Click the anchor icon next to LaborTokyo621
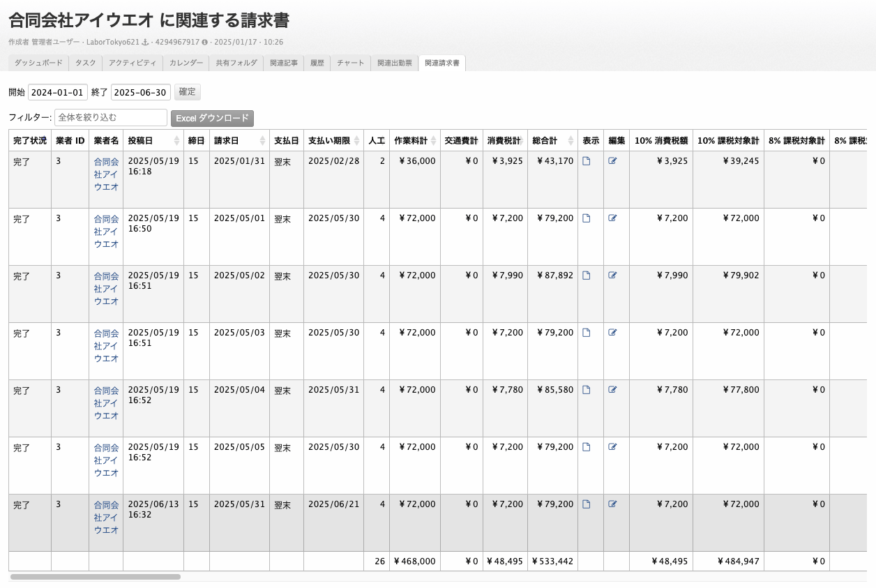876x588 pixels. click(x=146, y=43)
